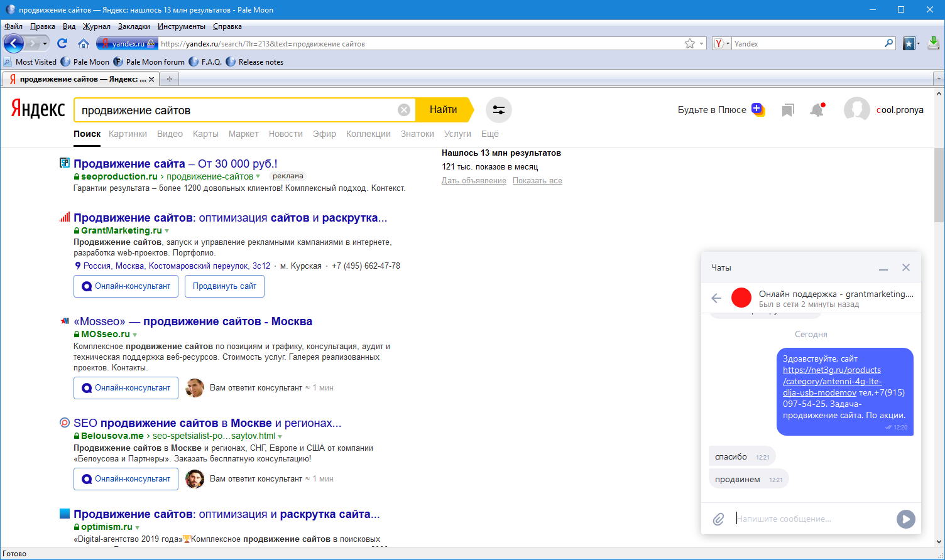945x560 pixels.
Task: Switch to the Карты search tab
Action: click(205, 134)
